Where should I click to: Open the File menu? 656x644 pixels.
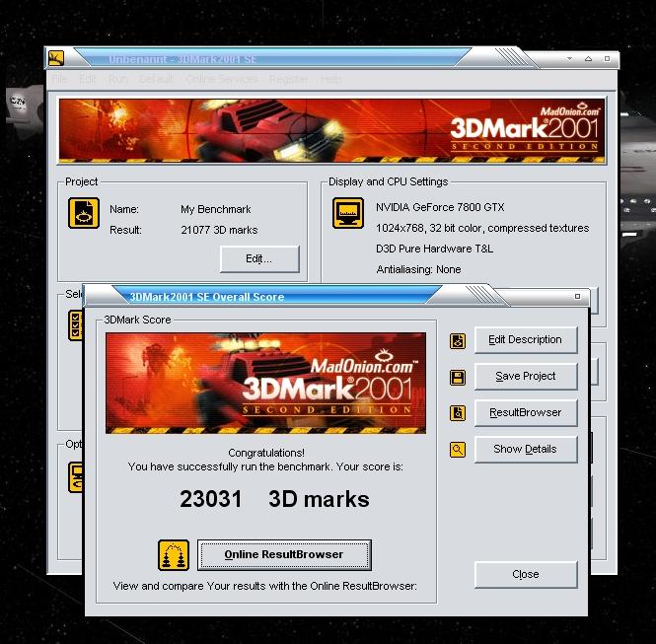[x=59, y=79]
